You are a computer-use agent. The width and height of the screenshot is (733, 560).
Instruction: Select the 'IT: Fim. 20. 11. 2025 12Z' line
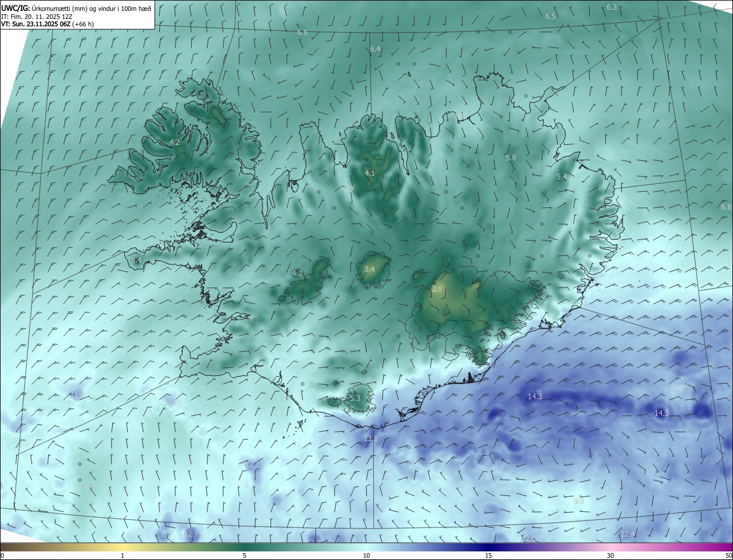[x=36, y=17]
